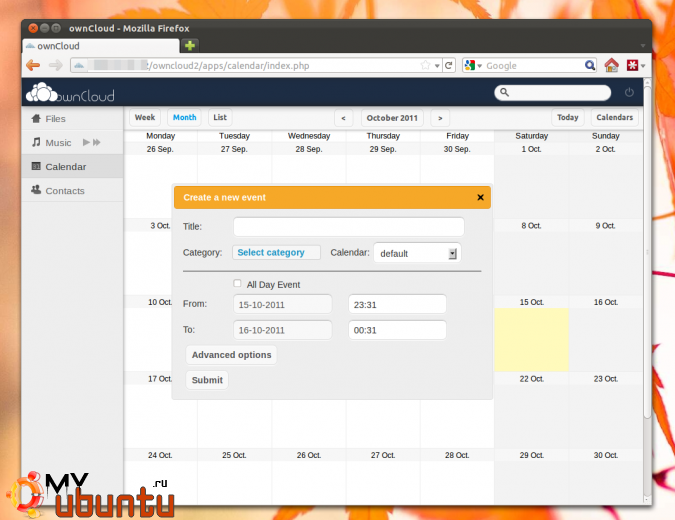Click the red addon toolbar icon
This screenshot has width=675, height=520.
click(x=632, y=65)
